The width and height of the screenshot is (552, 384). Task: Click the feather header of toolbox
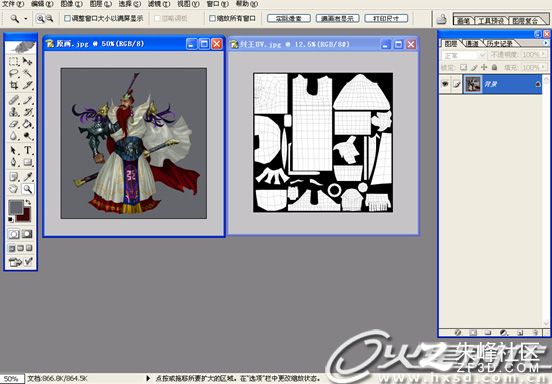pos(20,46)
